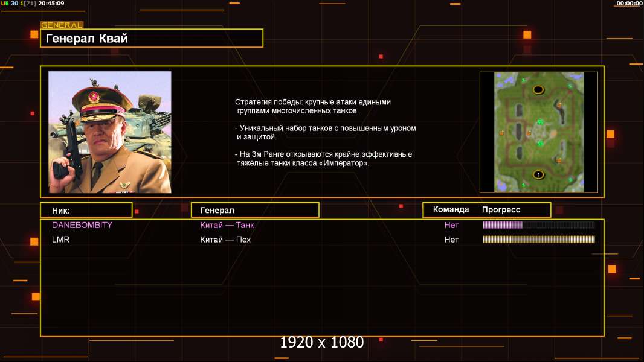Click the 'Ник:' column header

(x=86, y=211)
